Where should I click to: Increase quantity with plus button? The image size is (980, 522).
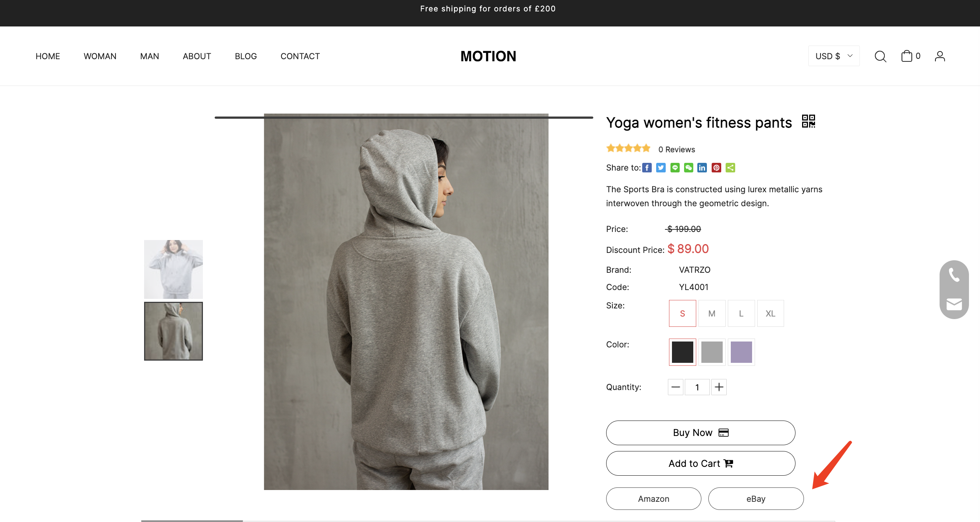pos(719,387)
